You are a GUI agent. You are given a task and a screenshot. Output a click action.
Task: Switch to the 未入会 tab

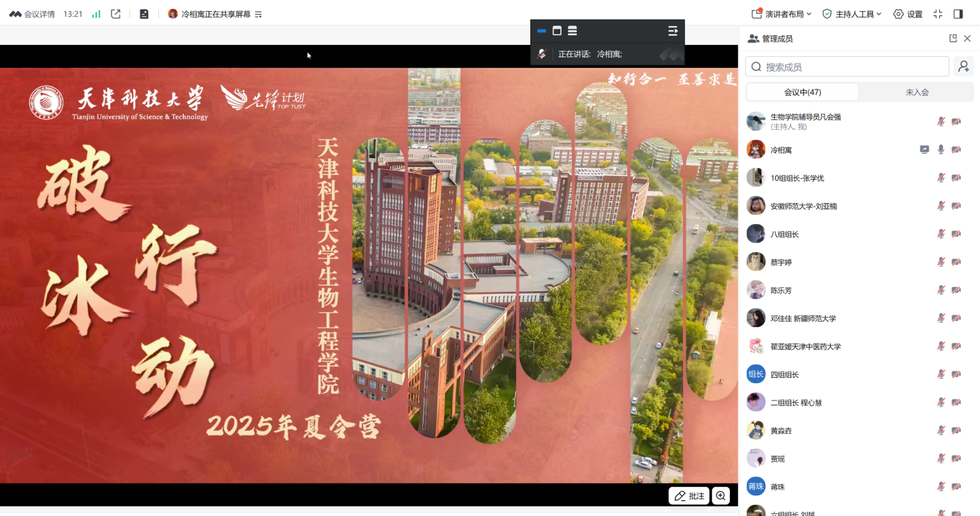point(917,92)
